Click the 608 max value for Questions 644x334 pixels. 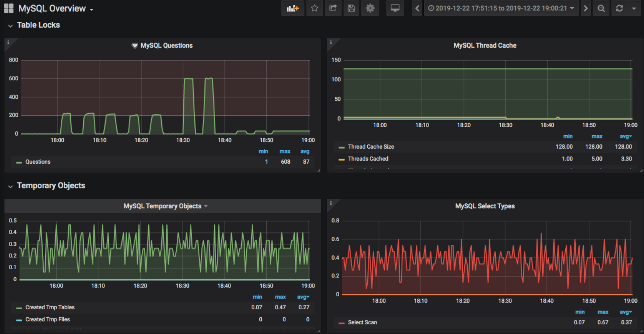286,162
